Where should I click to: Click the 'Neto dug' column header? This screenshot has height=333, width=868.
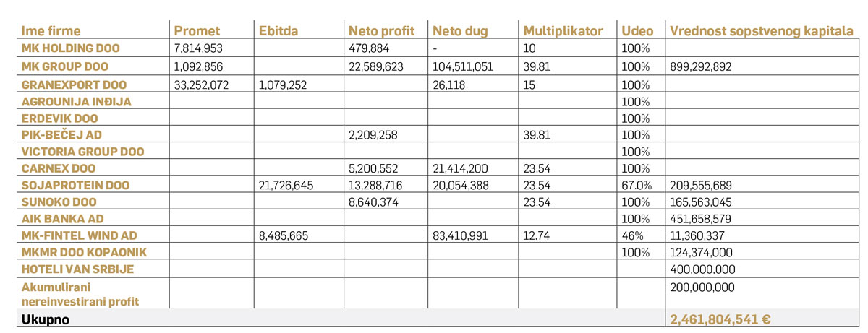pos(461,31)
